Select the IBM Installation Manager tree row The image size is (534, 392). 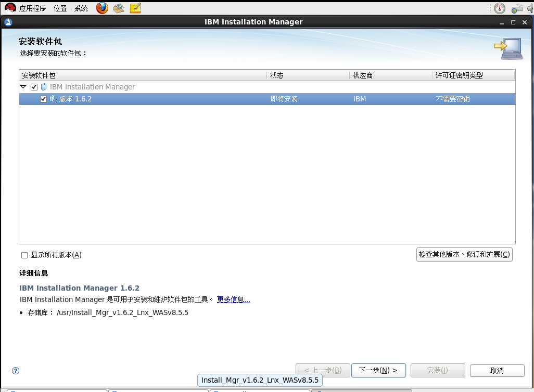point(267,87)
